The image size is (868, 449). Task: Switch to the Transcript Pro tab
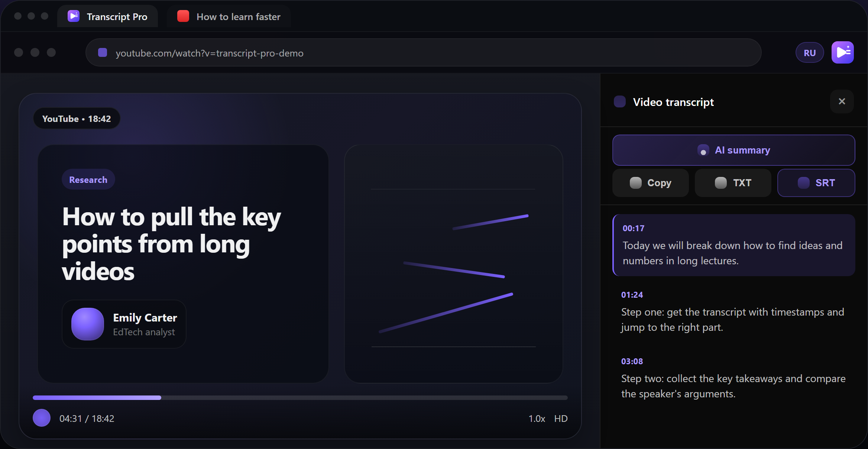point(108,16)
